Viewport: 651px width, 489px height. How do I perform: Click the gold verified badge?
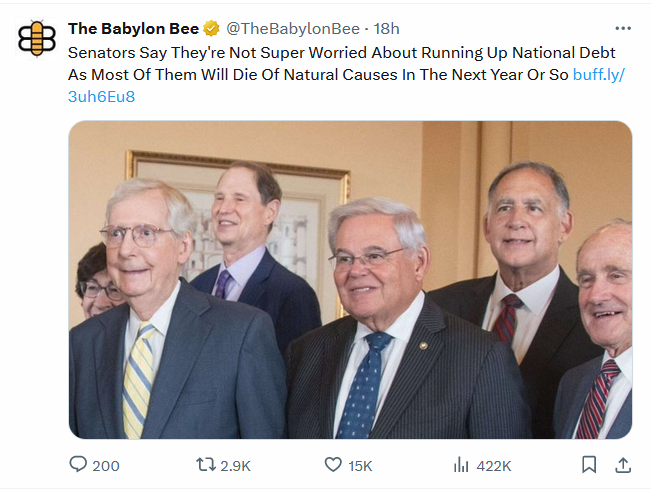(x=212, y=29)
